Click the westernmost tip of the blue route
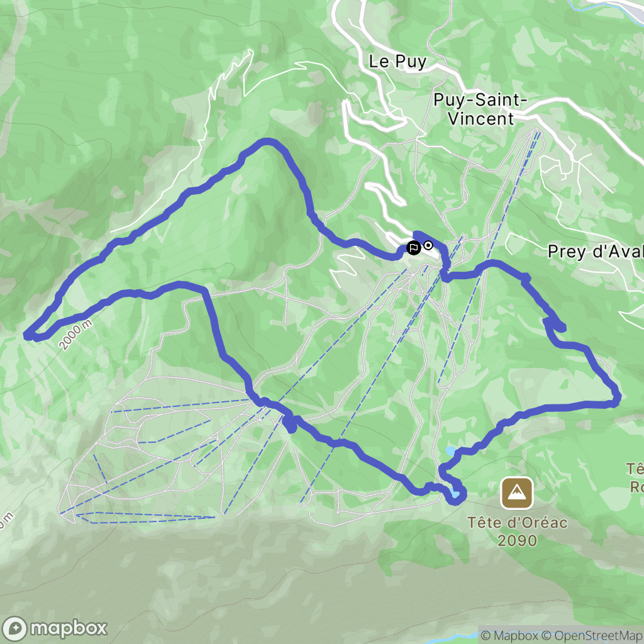 [x=28, y=335]
